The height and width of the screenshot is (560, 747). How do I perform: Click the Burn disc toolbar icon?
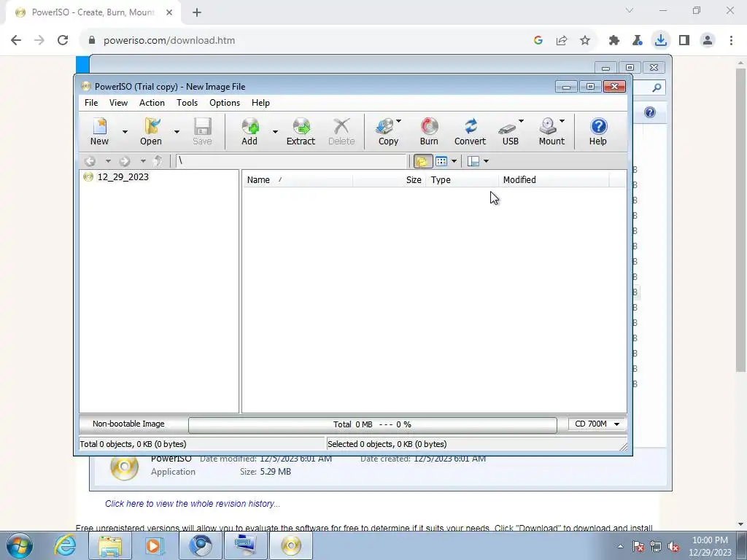(429, 131)
